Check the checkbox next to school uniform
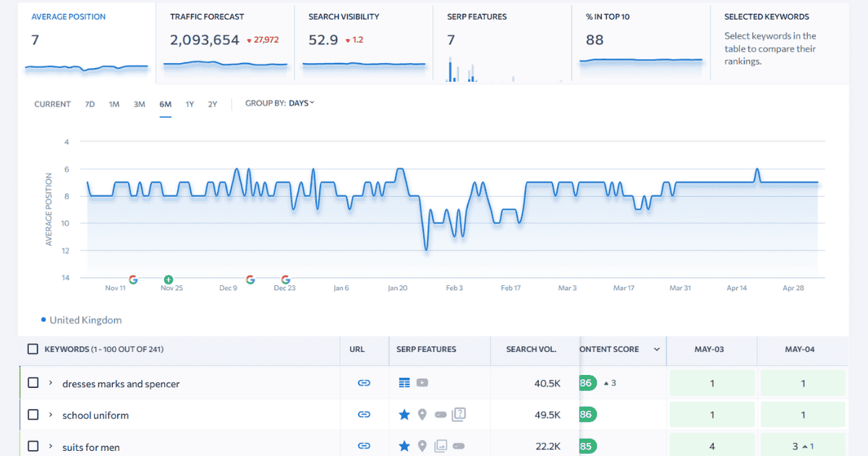Viewport: 868px width, 456px height. coord(33,414)
